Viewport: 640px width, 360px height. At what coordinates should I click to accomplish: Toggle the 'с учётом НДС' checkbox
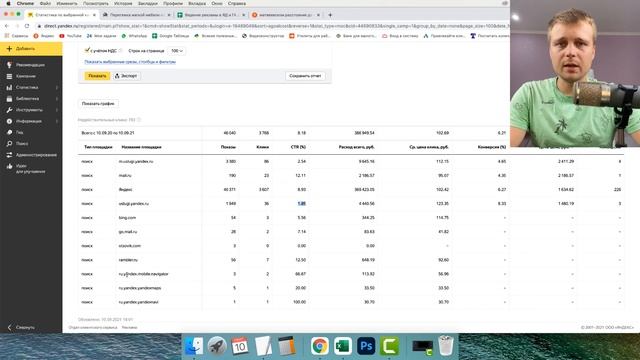[x=87, y=50]
